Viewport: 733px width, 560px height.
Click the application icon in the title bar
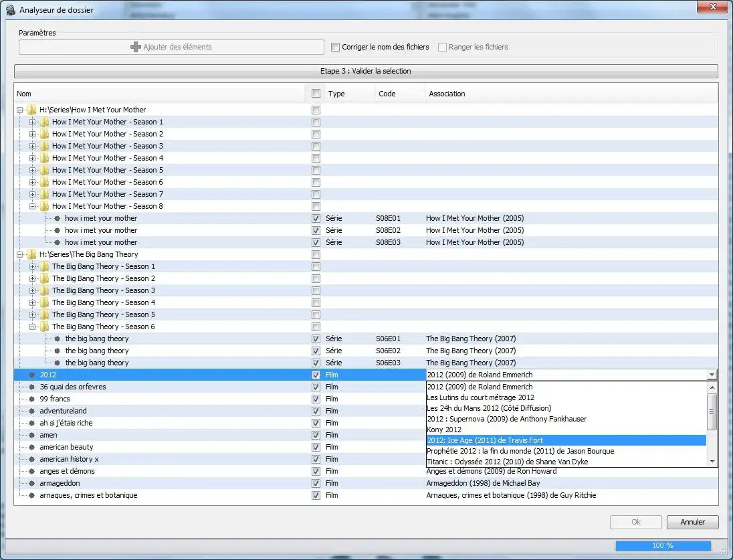pyautogui.click(x=10, y=10)
